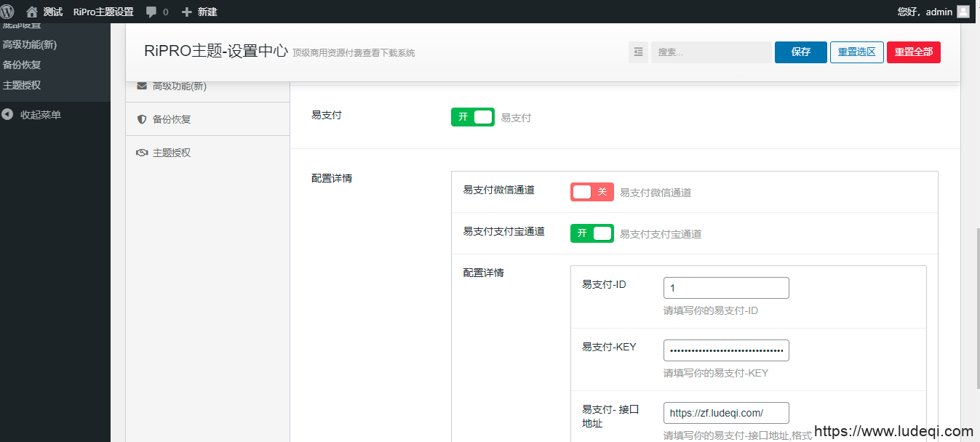980x442 pixels.
Task: Click the RiPRO主题-设置中心 heading
Action: pyautogui.click(x=216, y=52)
